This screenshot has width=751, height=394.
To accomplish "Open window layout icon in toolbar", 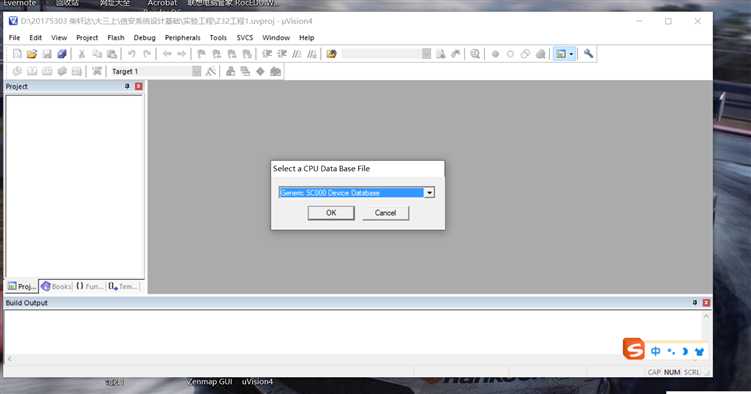I will click(560, 54).
